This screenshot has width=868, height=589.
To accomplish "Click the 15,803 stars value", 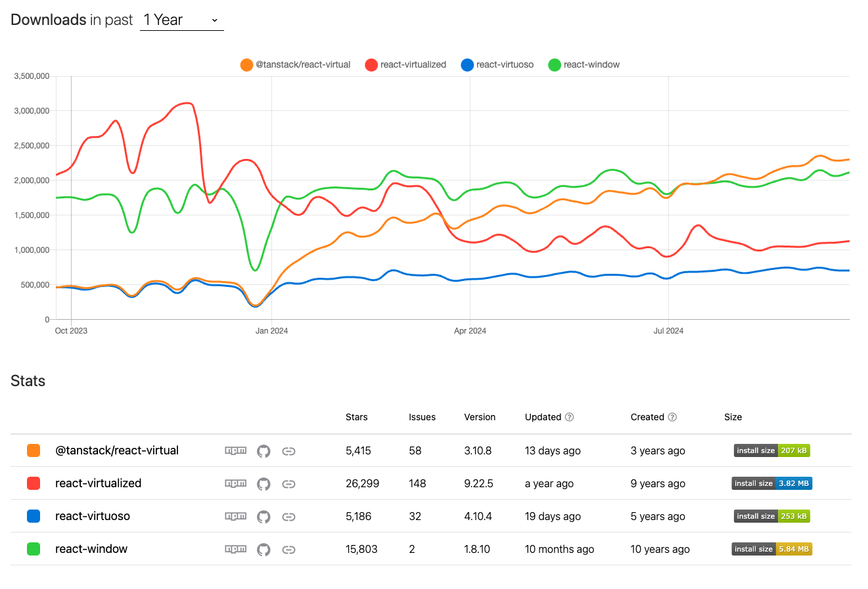I will coord(362,549).
